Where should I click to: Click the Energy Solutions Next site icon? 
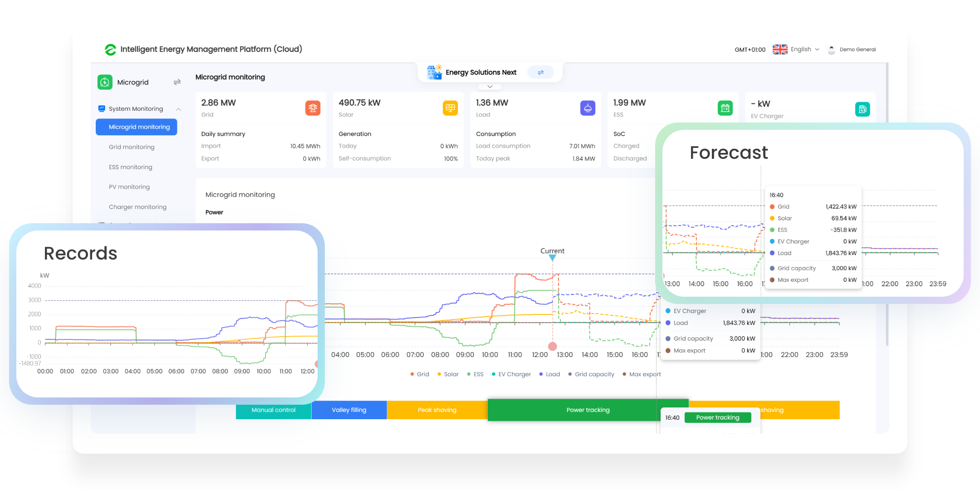[x=435, y=72]
